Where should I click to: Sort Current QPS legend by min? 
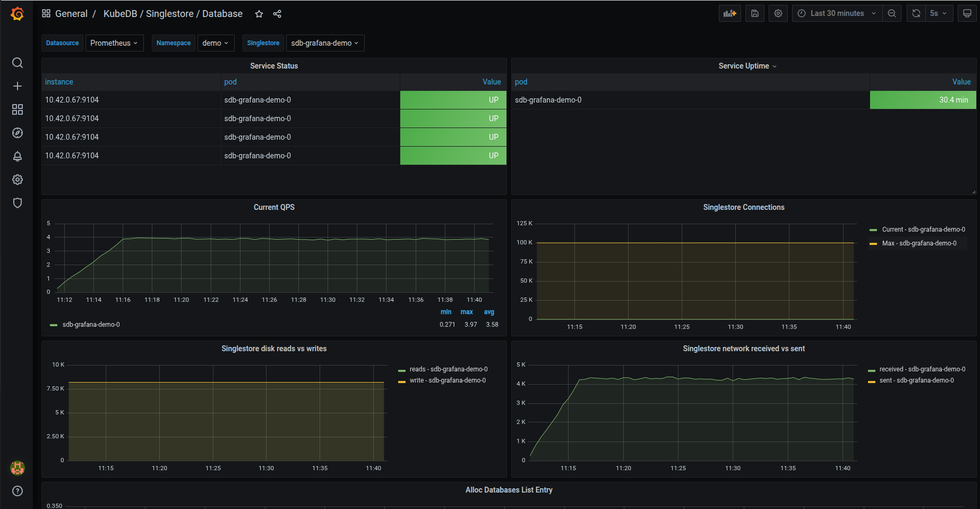(446, 312)
